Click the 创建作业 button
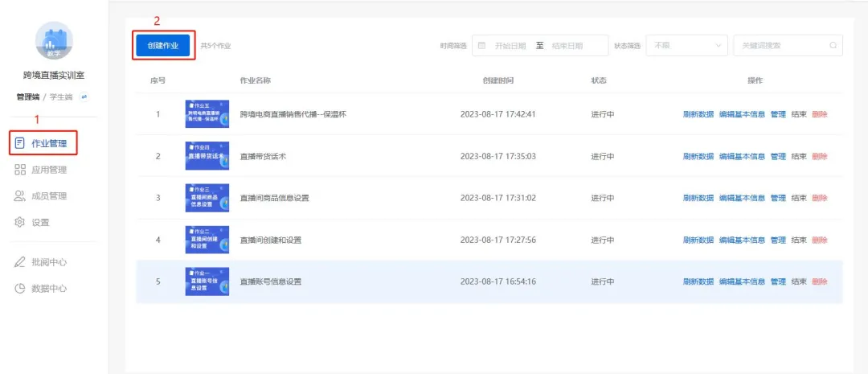Viewport: 868px width, 374px height. 163,45
